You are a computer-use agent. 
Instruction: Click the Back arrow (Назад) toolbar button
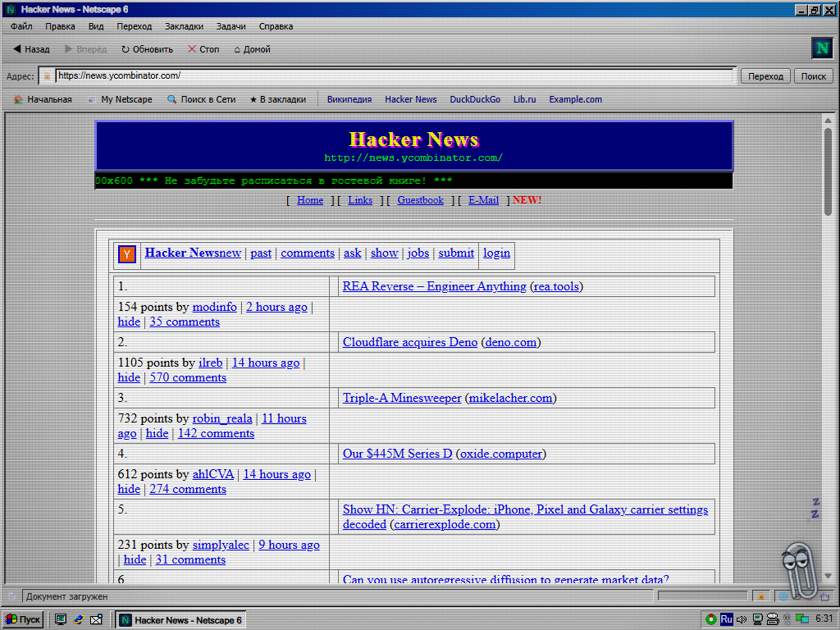click(31, 49)
